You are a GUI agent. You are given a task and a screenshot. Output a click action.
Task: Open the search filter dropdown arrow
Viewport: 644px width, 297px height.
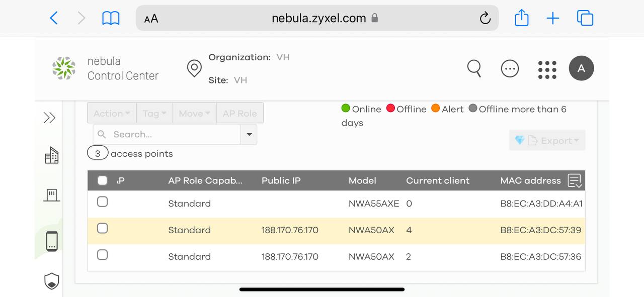click(x=249, y=135)
